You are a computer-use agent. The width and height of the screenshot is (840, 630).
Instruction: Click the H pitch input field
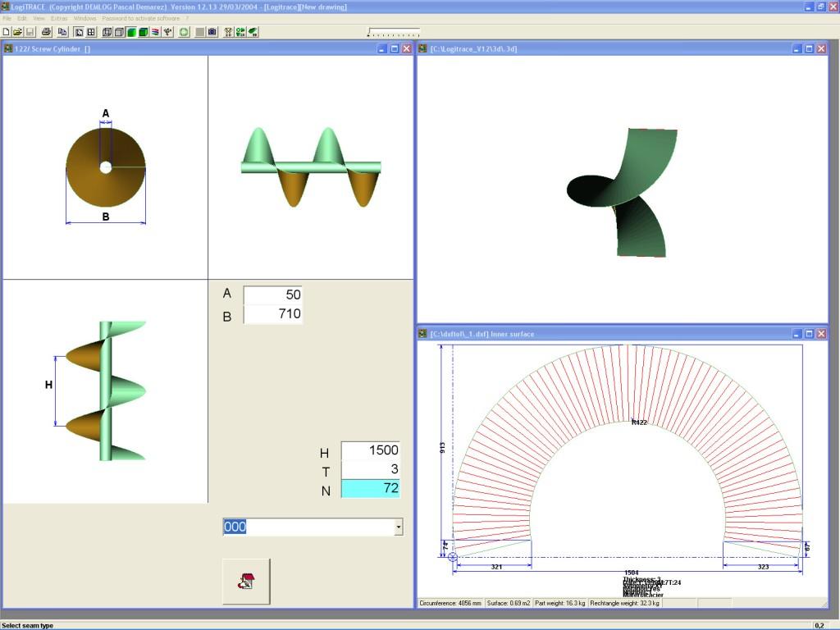coord(371,450)
